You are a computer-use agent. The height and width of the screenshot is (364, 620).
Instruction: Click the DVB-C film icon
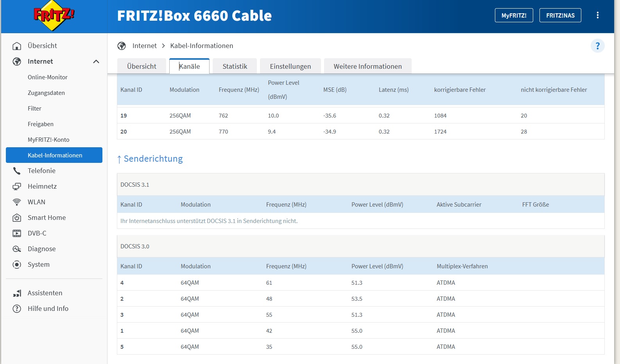17,233
